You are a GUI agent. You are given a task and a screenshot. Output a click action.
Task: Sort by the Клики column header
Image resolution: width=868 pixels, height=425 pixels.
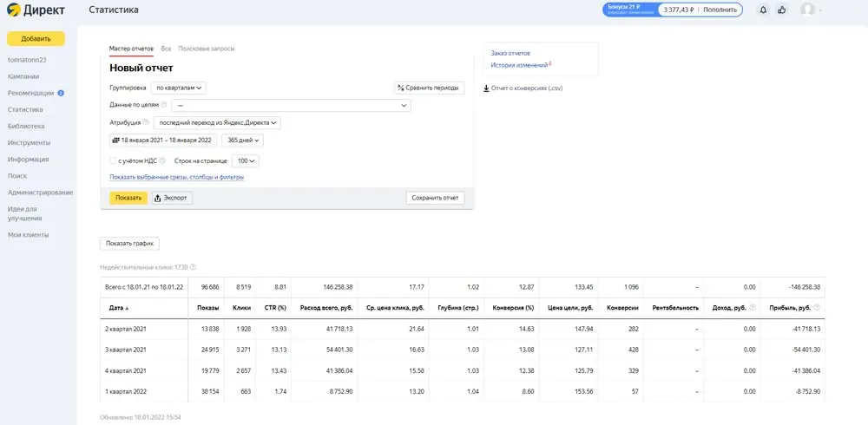click(241, 308)
